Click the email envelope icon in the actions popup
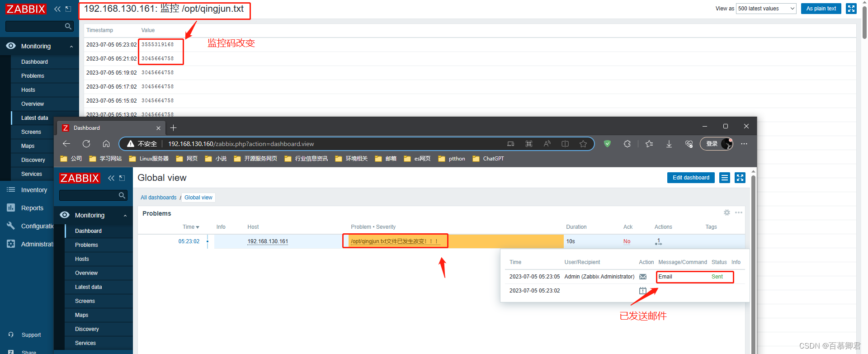This screenshot has width=868, height=354. coord(643,277)
